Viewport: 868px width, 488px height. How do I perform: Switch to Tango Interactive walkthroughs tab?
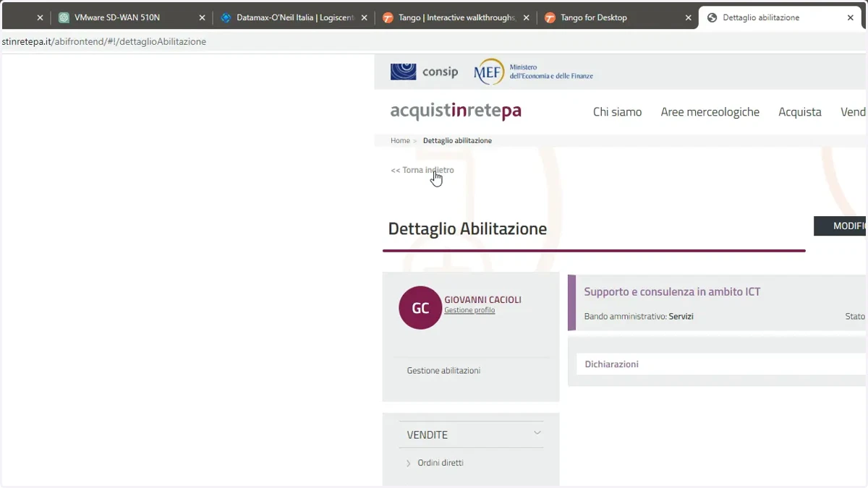point(456,17)
